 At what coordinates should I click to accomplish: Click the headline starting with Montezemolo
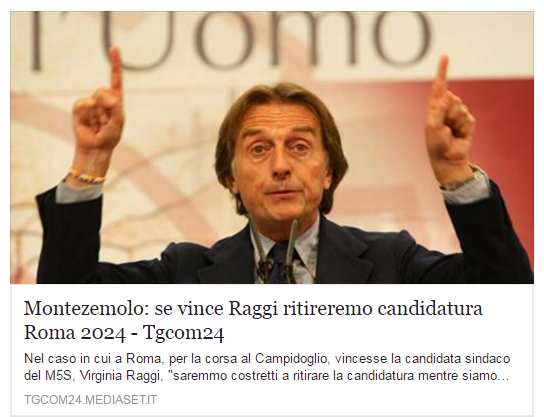pos(253,320)
